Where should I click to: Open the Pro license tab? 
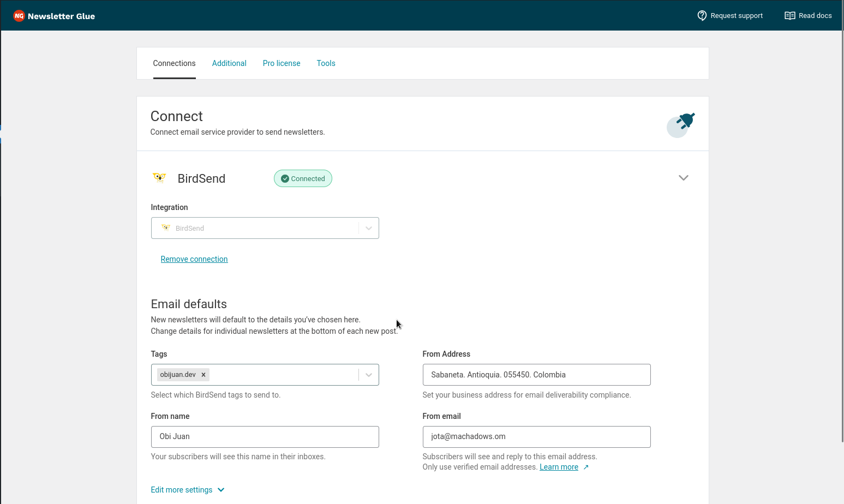[282, 63]
